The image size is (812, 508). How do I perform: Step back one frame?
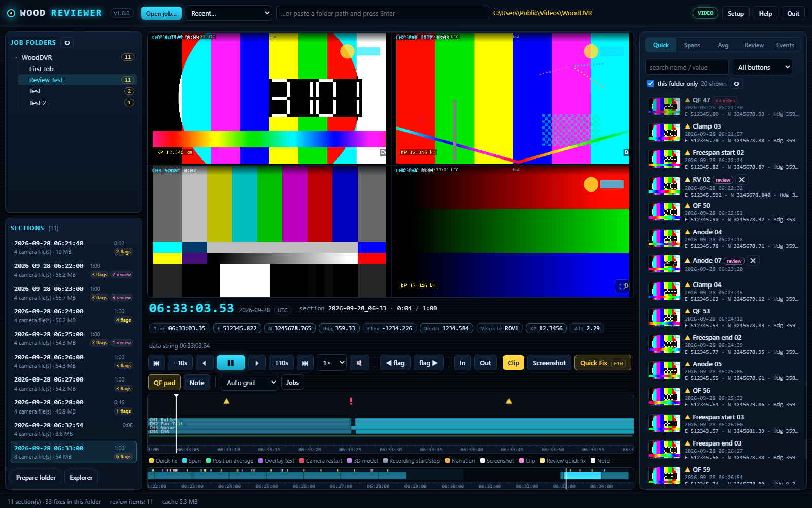pyautogui.click(x=205, y=363)
